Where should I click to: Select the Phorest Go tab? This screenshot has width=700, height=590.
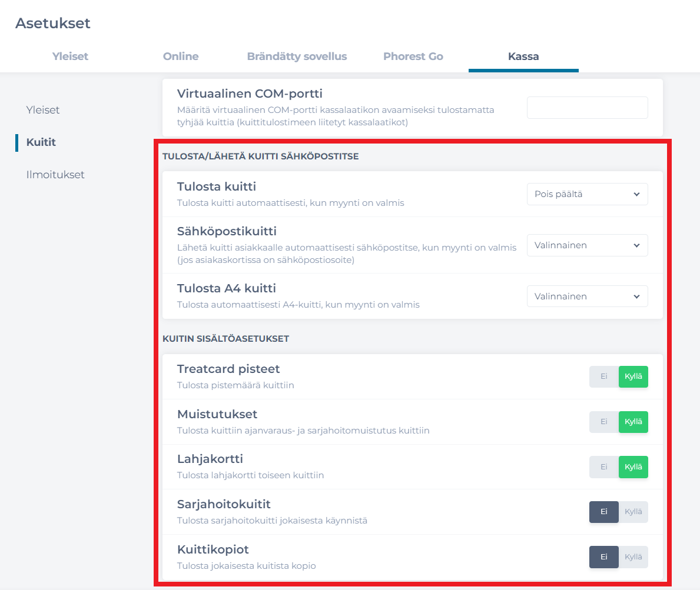(413, 56)
